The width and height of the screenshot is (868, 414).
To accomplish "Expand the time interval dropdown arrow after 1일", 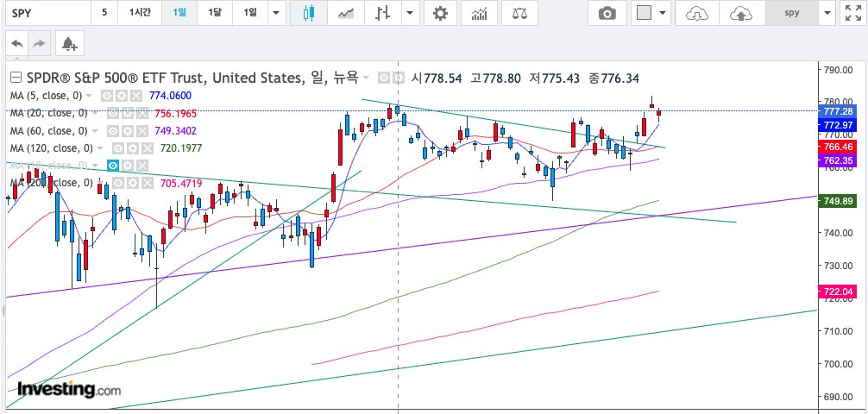I will click(277, 13).
